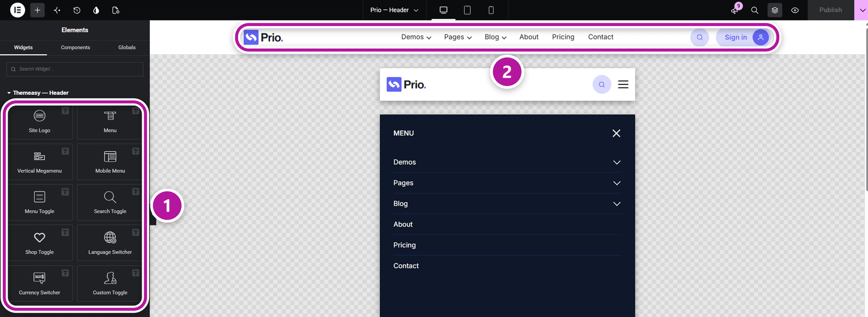Screen dimensions: 868x317
Task: Click Contact in the mobile menu
Action: coord(406,266)
